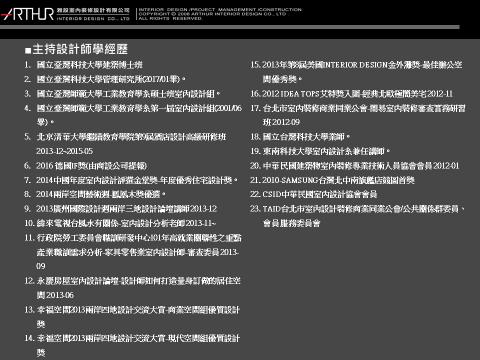Click the 'ALL RIGHTS RESERVED' header text
The width and height of the screenshot is (480, 360).
[170, 18]
